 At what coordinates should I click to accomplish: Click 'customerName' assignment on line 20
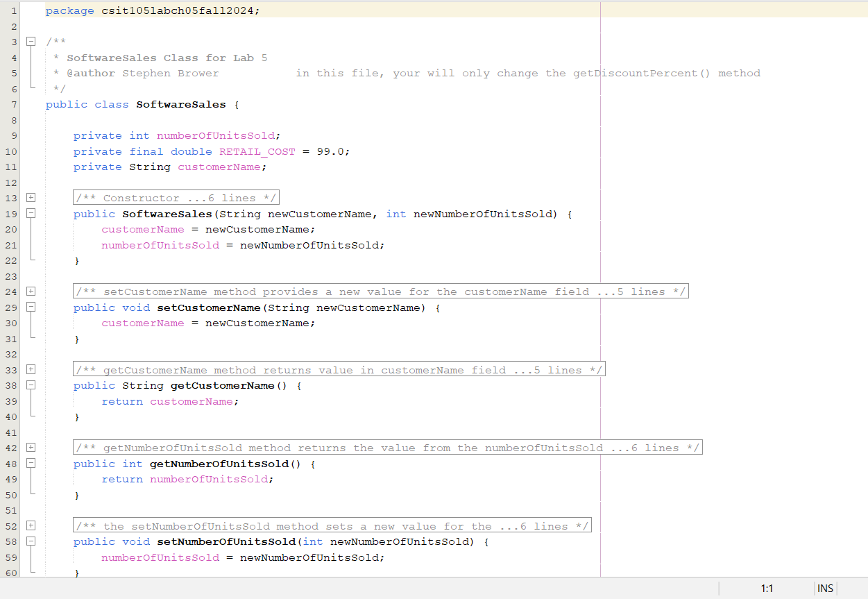143,229
